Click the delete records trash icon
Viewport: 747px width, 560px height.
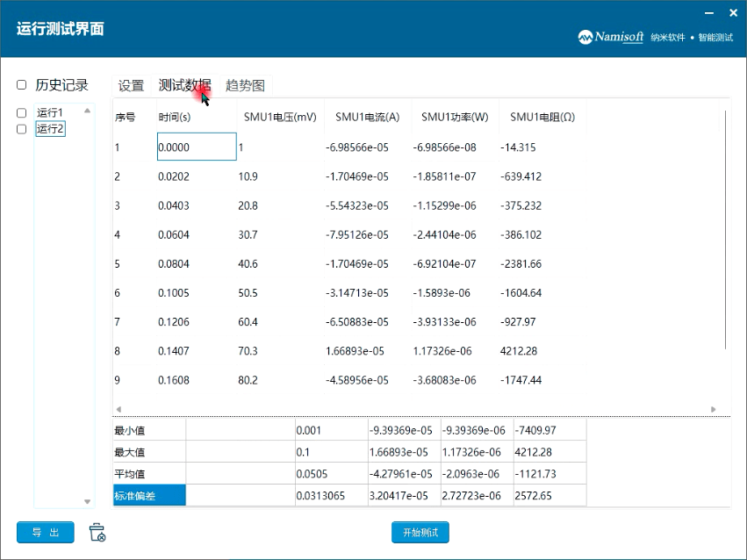[97, 532]
